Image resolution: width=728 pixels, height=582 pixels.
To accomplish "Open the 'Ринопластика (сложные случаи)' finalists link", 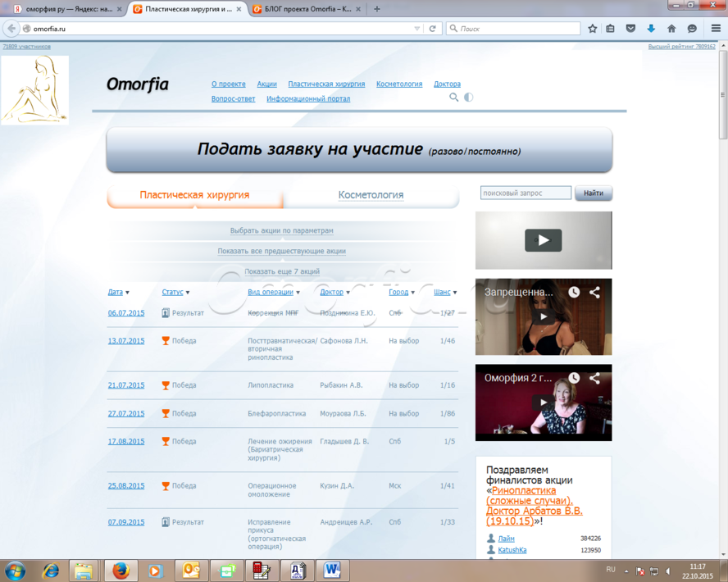I will [534, 506].
